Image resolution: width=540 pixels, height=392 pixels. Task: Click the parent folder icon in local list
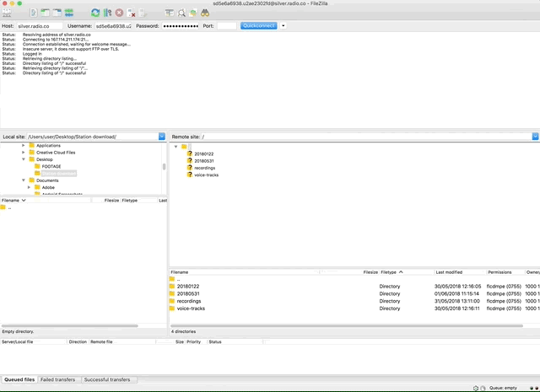tap(3, 207)
